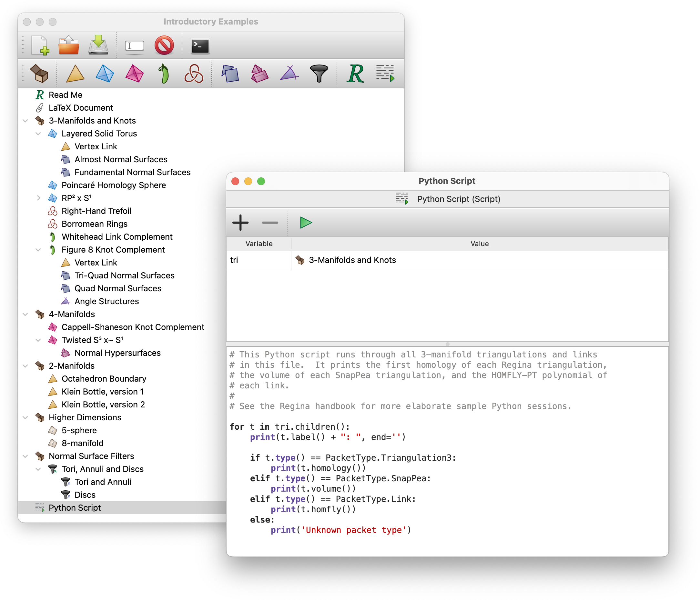This screenshot has height=600, width=700.
Task: Create new script packet toolbar icon
Action: coord(385,73)
